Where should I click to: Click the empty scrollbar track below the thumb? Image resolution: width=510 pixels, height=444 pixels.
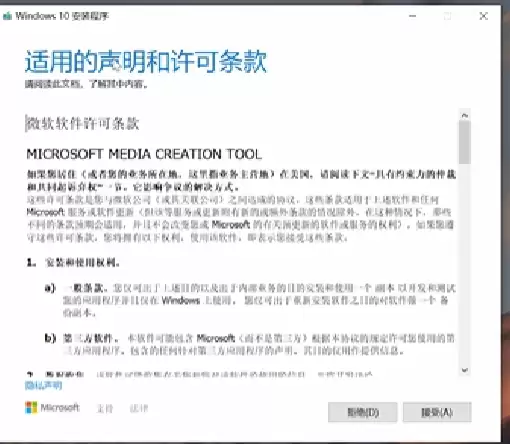(x=465, y=265)
